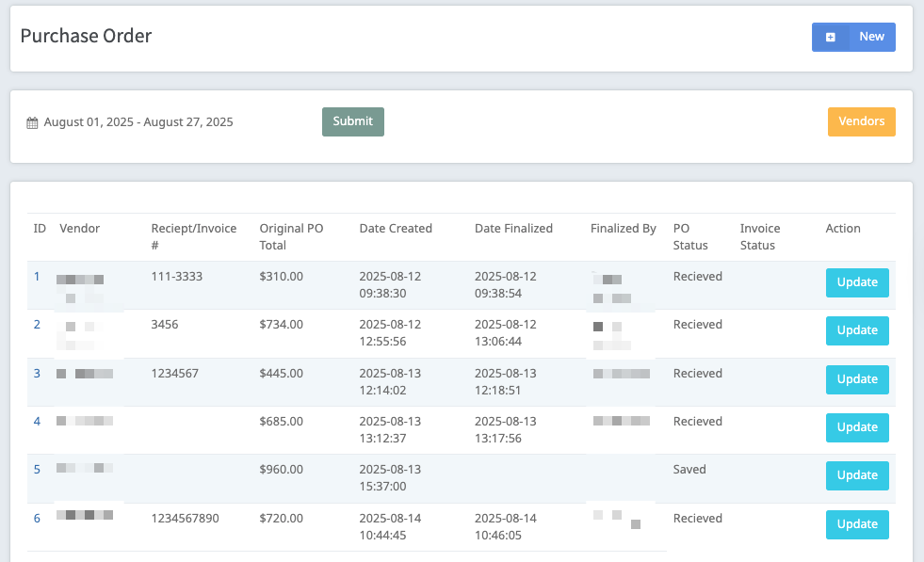Click the Date Created column header
The image size is (924, 562).
tap(396, 229)
